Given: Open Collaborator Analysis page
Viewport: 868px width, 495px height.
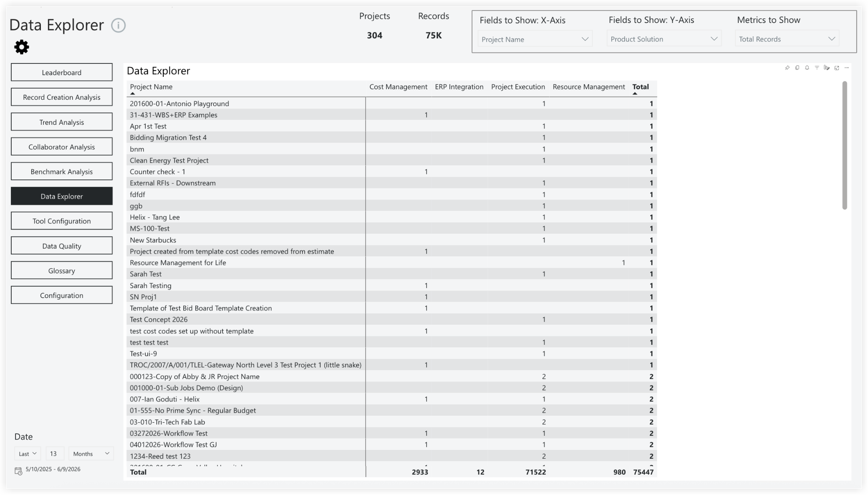Looking at the screenshot, I should 62,146.
